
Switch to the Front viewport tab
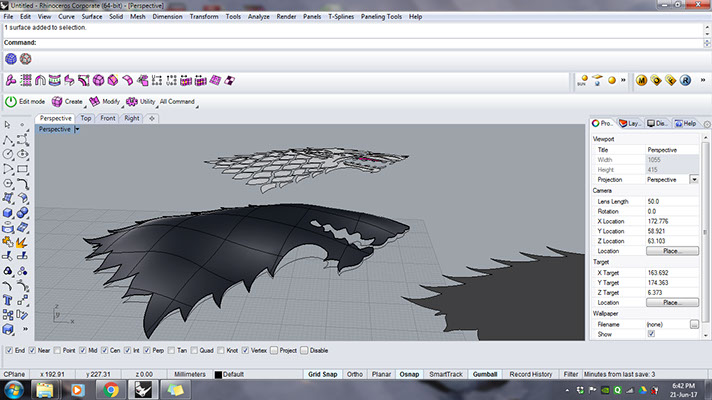[x=108, y=118]
